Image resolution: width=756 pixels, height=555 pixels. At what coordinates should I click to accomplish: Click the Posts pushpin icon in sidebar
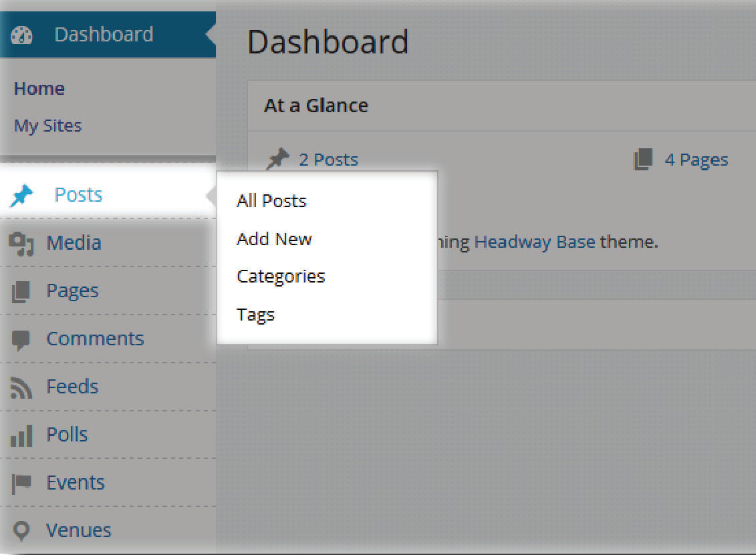pos(22,196)
